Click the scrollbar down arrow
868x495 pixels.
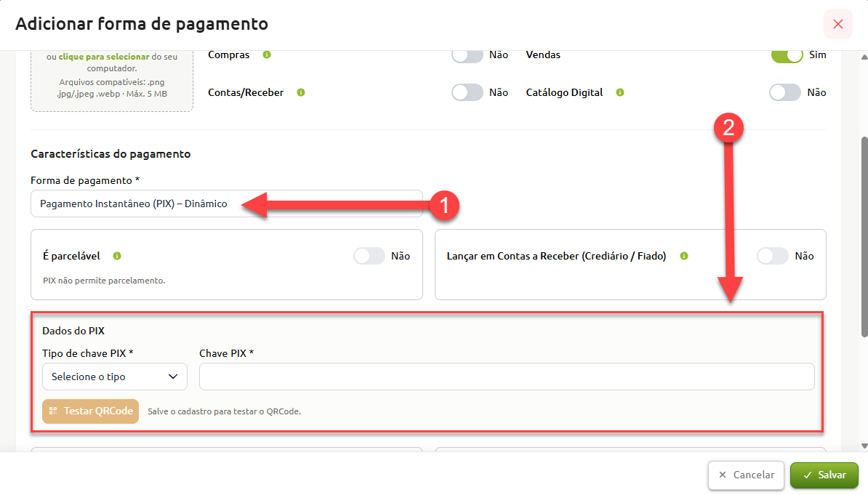864,446
